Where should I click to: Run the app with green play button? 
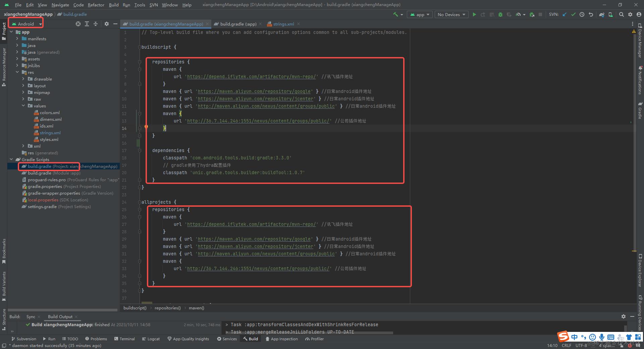coord(474,14)
